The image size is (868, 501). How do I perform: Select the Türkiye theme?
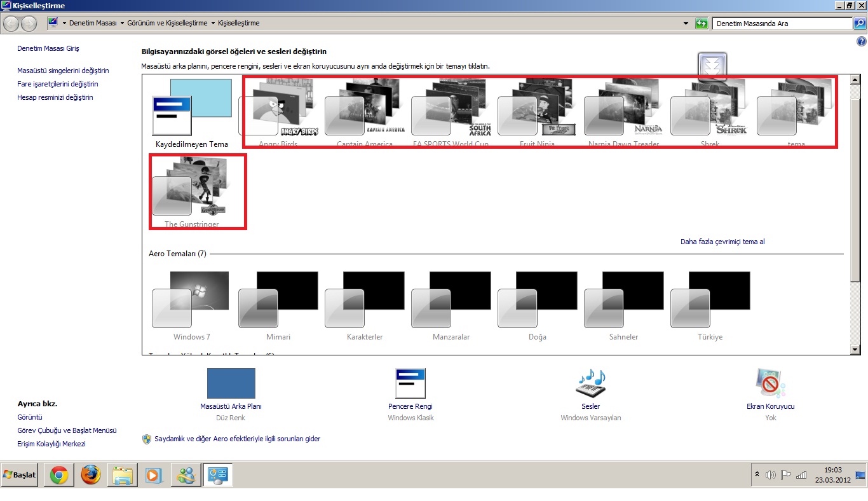click(x=710, y=306)
